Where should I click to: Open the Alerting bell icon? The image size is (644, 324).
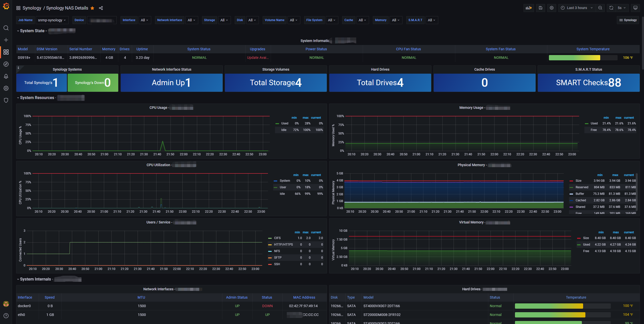click(x=6, y=76)
